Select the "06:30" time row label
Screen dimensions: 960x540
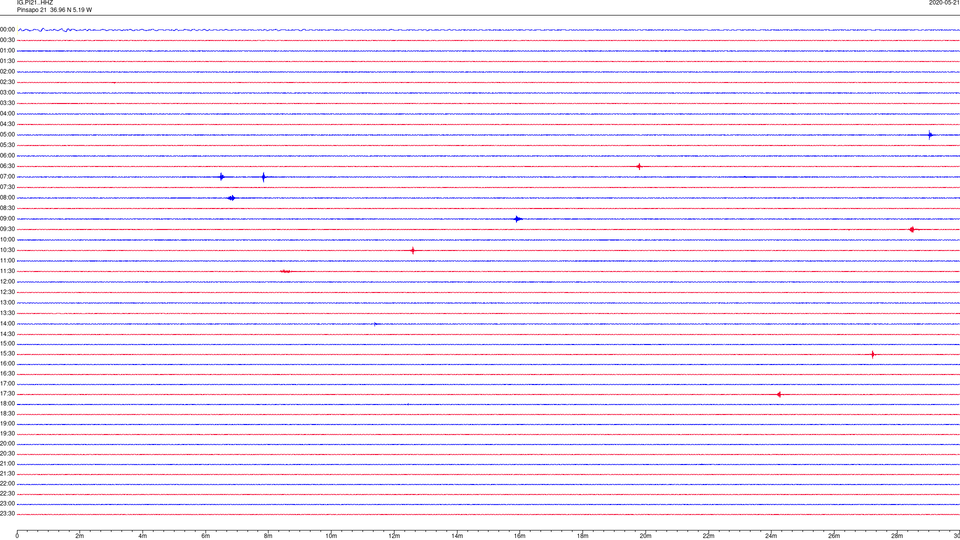7,166
